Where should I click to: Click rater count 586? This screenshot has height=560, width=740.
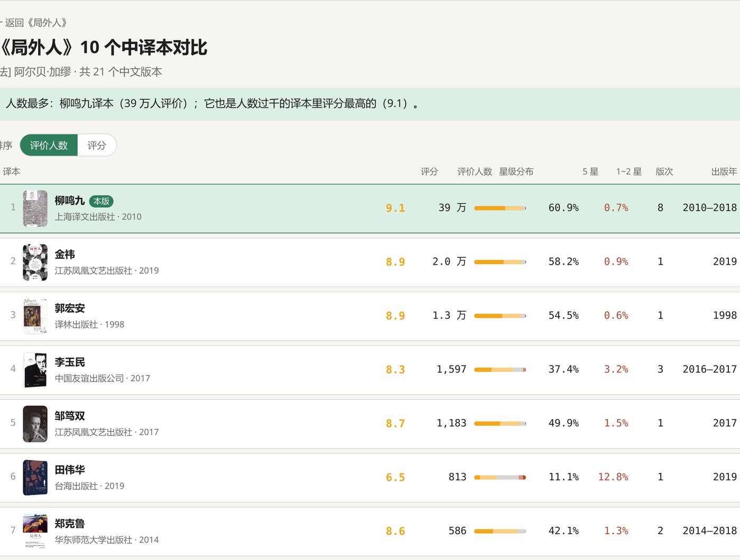458,531
